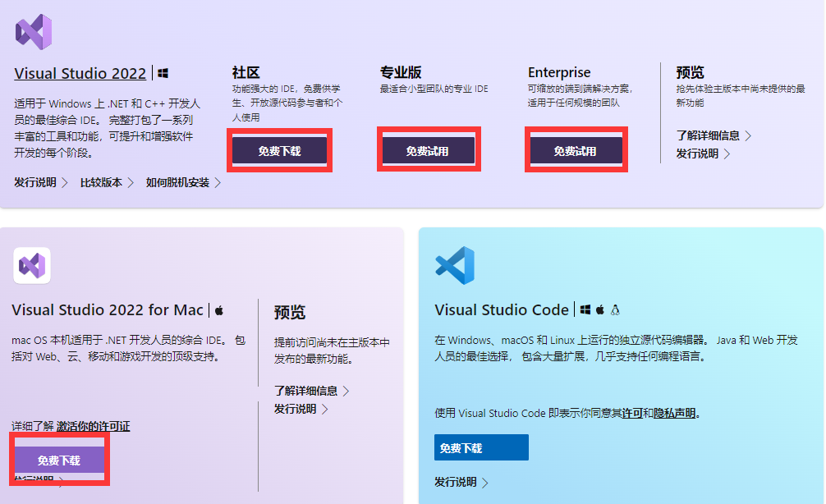Start Enterprise free trial with 免费试用
This screenshot has width=826, height=504.
(576, 151)
